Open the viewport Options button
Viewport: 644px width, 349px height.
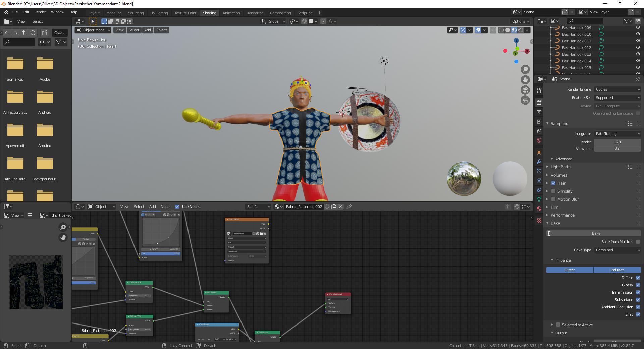click(520, 21)
